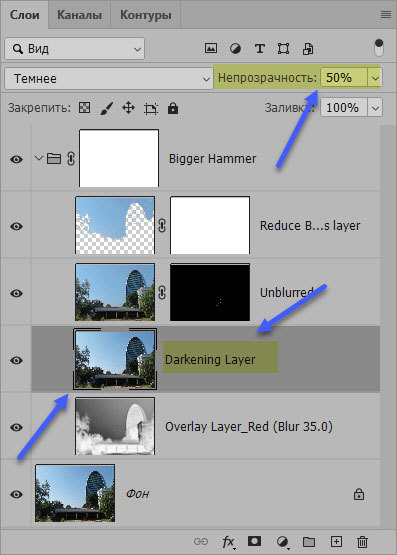Image resolution: width=397 pixels, height=555 pixels.
Task: Create a new layer
Action: pos(336,541)
